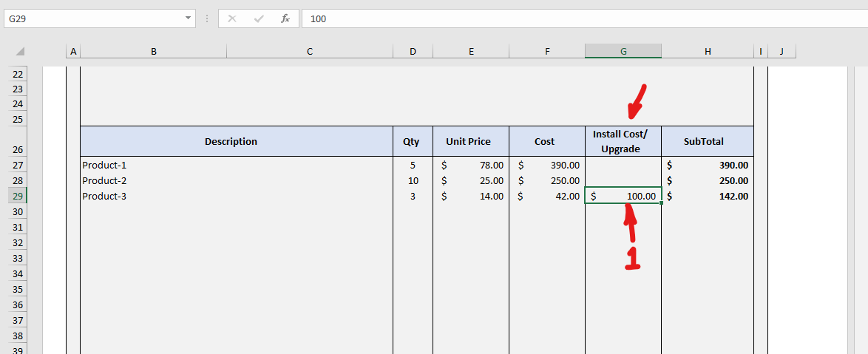Click the Select All corner triangle
The image size is (868, 354).
[x=20, y=52]
